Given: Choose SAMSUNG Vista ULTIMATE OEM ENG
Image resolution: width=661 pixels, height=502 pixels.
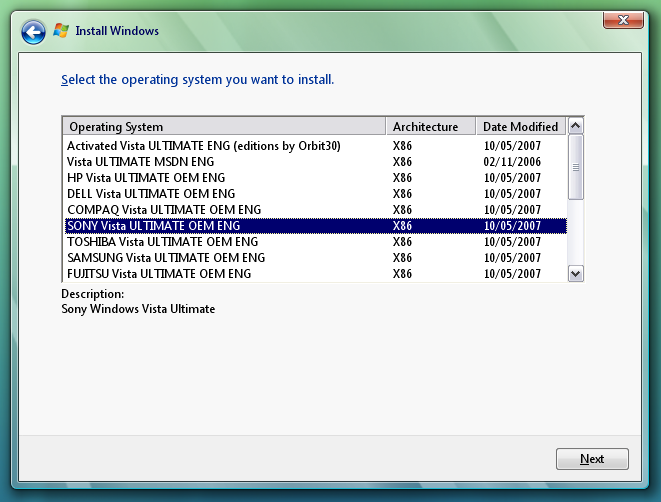Looking at the screenshot, I should pos(165,258).
